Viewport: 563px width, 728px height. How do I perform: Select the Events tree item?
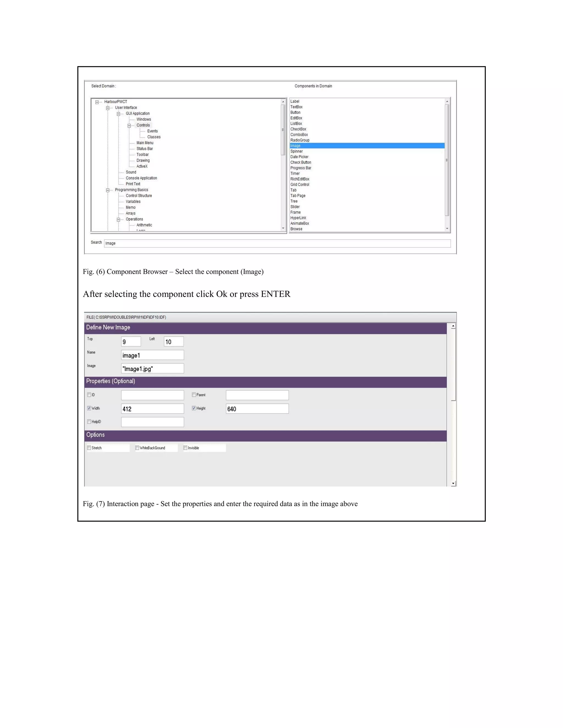coord(152,131)
